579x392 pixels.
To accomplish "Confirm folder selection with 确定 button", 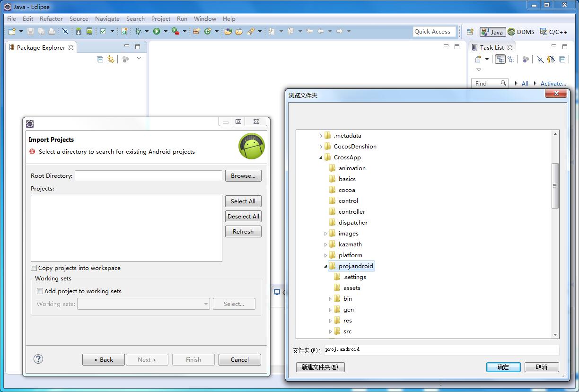I will pos(503,367).
